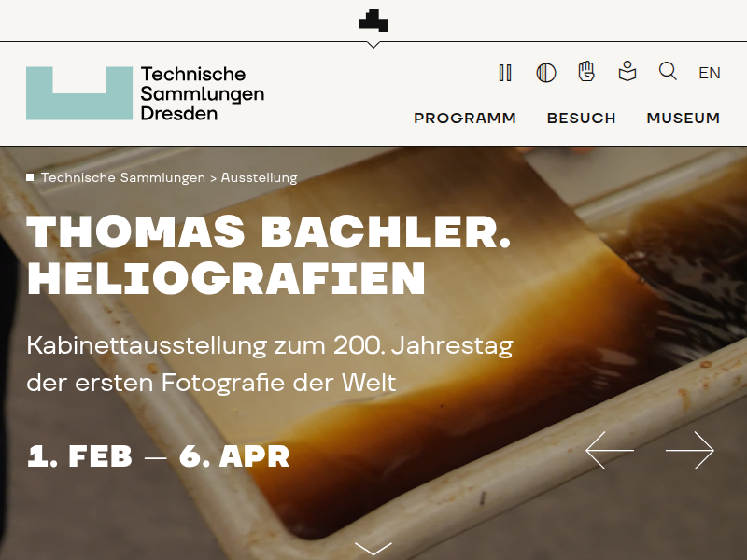Screen dimensions: 747x560
Task: Pause the slideshow animation
Action: tap(505, 73)
